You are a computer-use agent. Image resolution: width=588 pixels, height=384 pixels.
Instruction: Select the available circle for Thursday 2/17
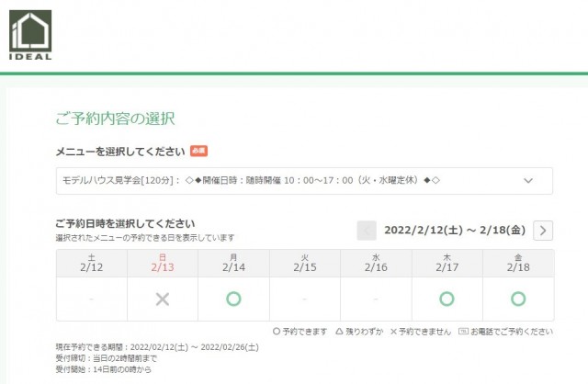447,299
